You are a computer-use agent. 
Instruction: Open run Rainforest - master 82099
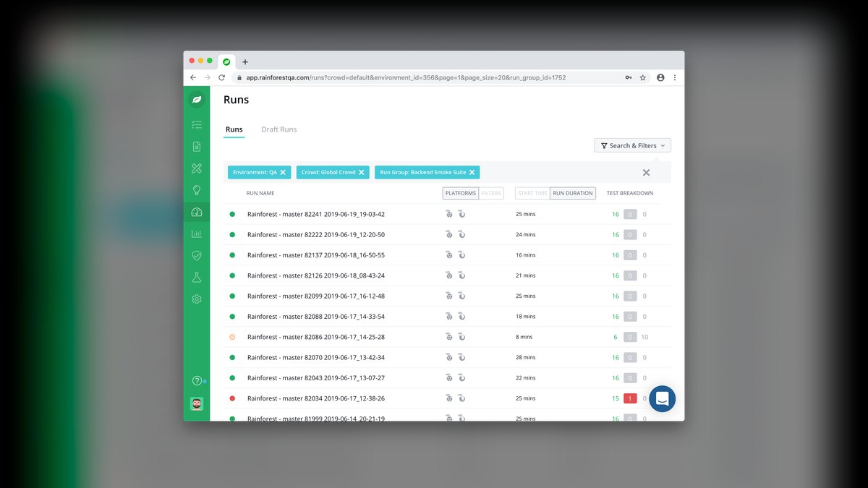[316, 296]
